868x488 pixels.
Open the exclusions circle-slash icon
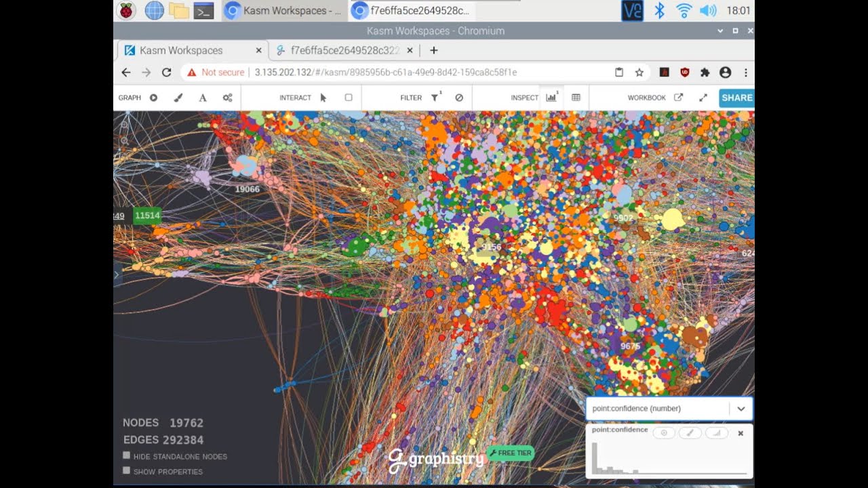click(459, 98)
